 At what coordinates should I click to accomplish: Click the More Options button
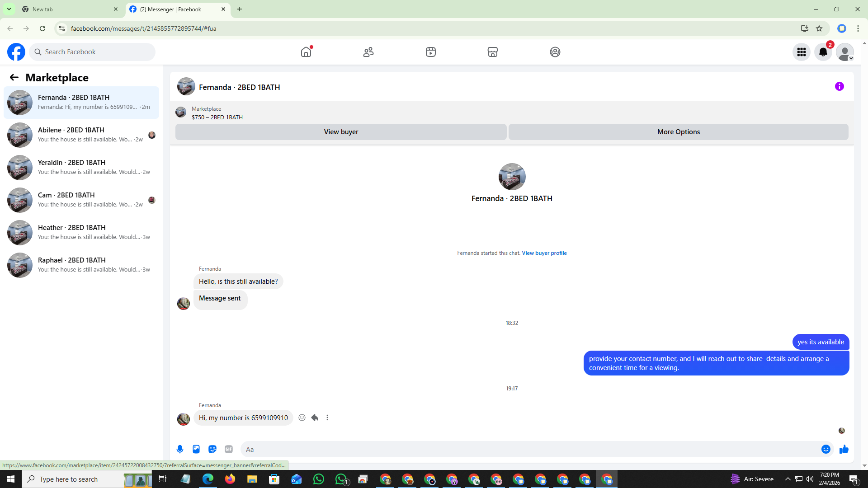point(678,132)
